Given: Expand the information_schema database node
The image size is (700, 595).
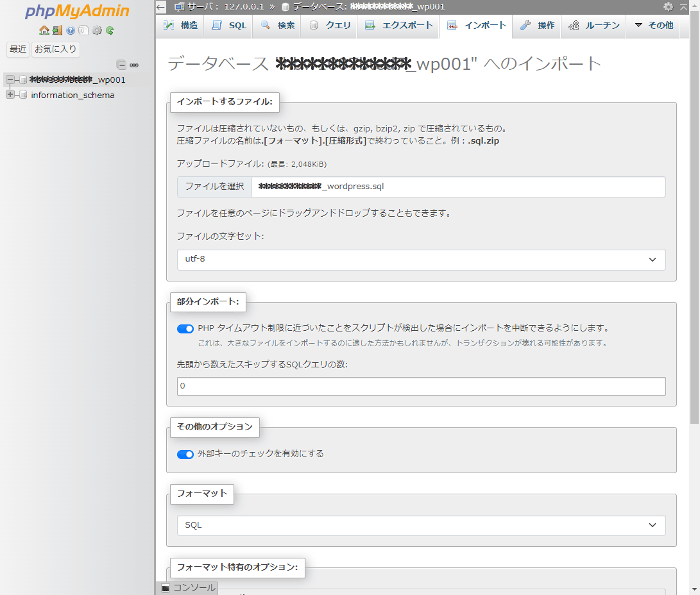Looking at the screenshot, I should 10,95.
